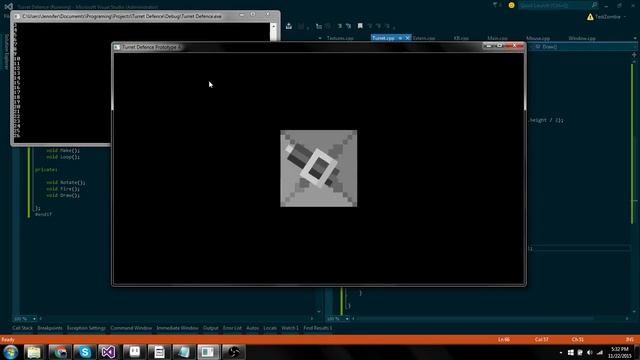Open the Textures.cpp editor tab
Image resolution: width=640 pixels, height=360 pixels.
340,38
